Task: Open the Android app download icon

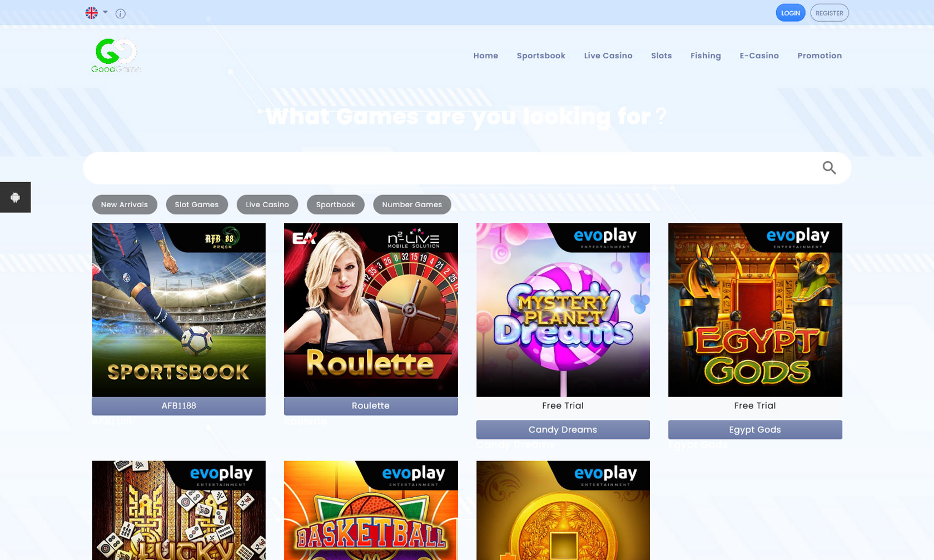Action: pyautogui.click(x=15, y=197)
